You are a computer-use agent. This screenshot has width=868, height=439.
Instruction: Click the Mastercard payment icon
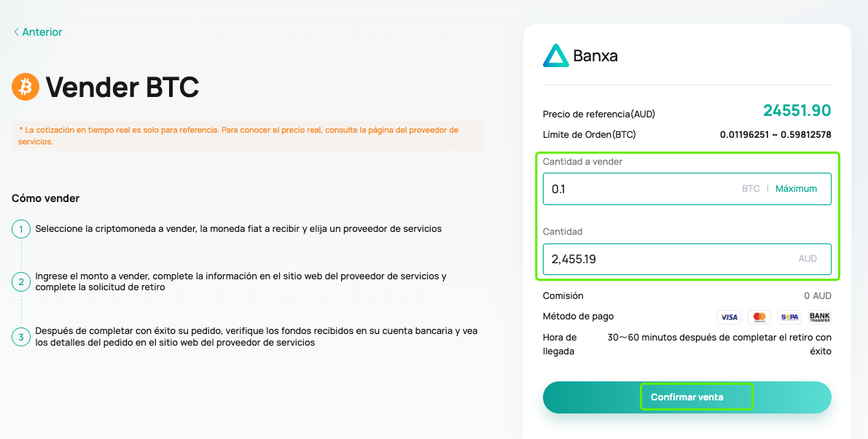pos(759,317)
